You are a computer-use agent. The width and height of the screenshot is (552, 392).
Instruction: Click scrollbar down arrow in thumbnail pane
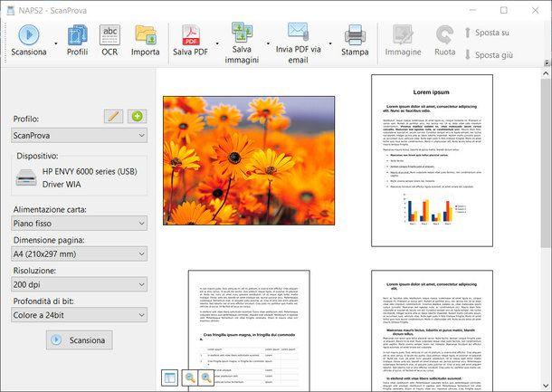click(546, 386)
